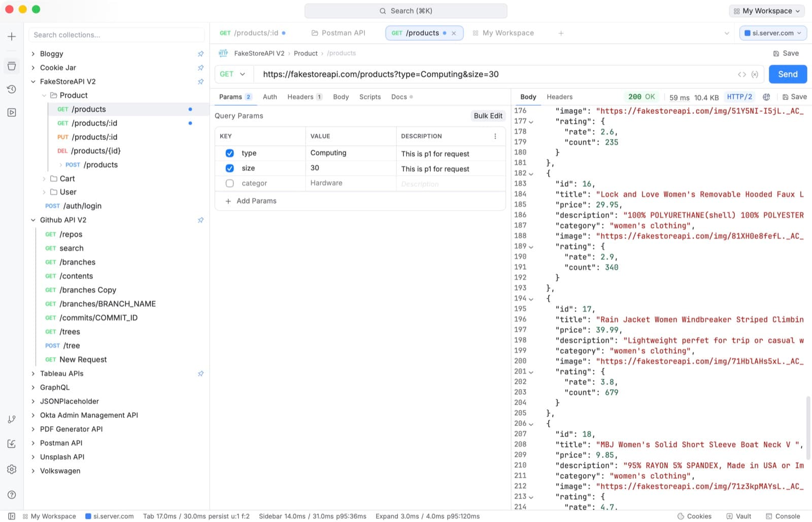
Task: Click Add Params row
Action: coord(251,201)
